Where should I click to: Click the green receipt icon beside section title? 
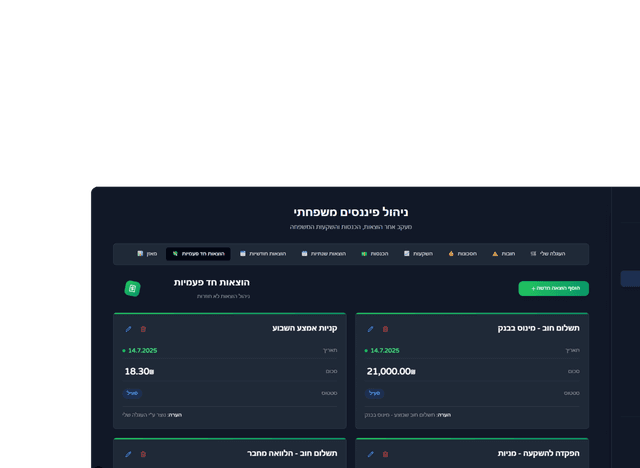[x=132, y=288]
